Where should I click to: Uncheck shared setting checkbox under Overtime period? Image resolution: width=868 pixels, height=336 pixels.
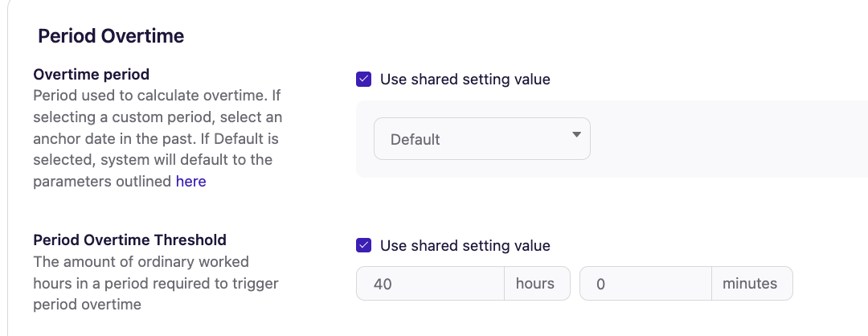coord(363,80)
